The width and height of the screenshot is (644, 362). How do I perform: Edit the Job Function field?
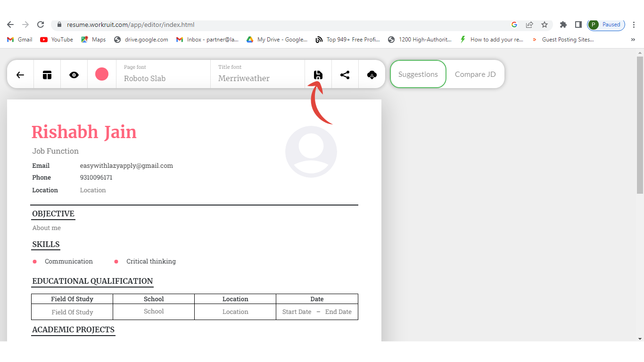(56, 151)
